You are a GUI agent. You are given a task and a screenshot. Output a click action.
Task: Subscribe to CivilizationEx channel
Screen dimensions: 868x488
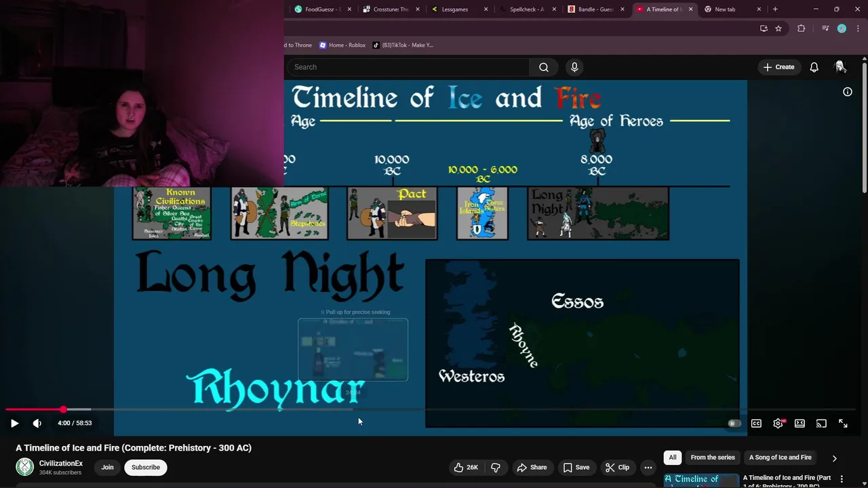pyautogui.click(x=146, y=467)
